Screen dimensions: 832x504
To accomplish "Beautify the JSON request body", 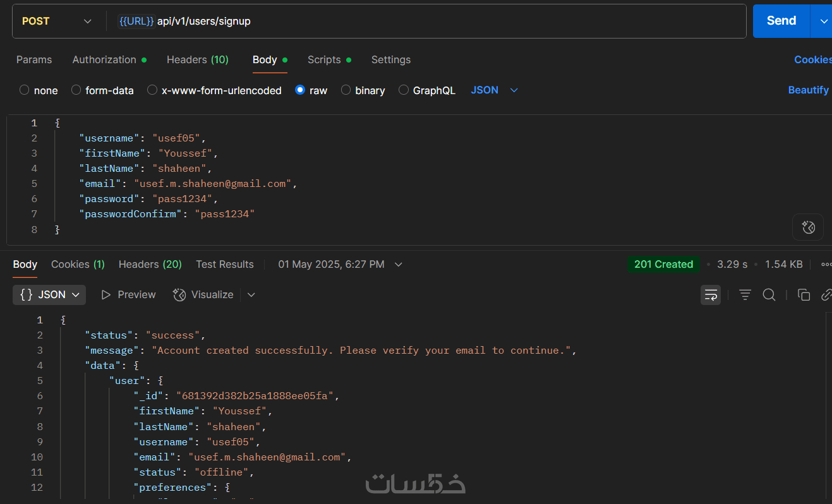I will click(x=808, y=90).
